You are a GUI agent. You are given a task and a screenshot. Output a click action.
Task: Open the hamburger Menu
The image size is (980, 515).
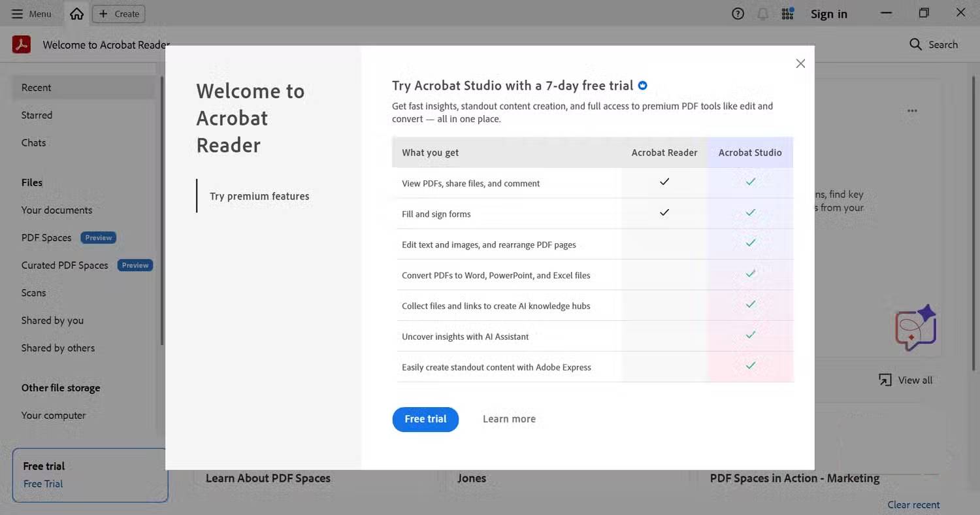click(x=31, y=14)
